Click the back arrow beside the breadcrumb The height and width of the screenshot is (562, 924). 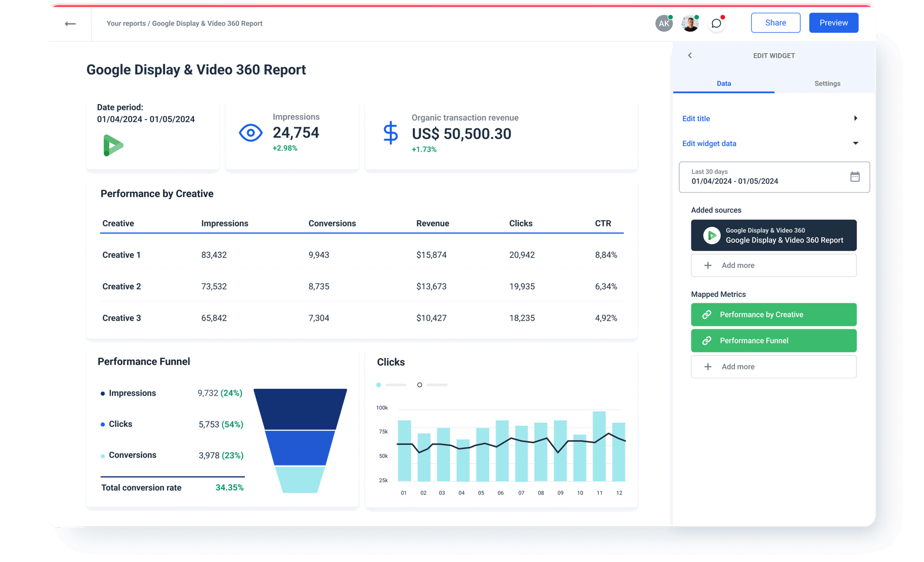tap(69, 23)
